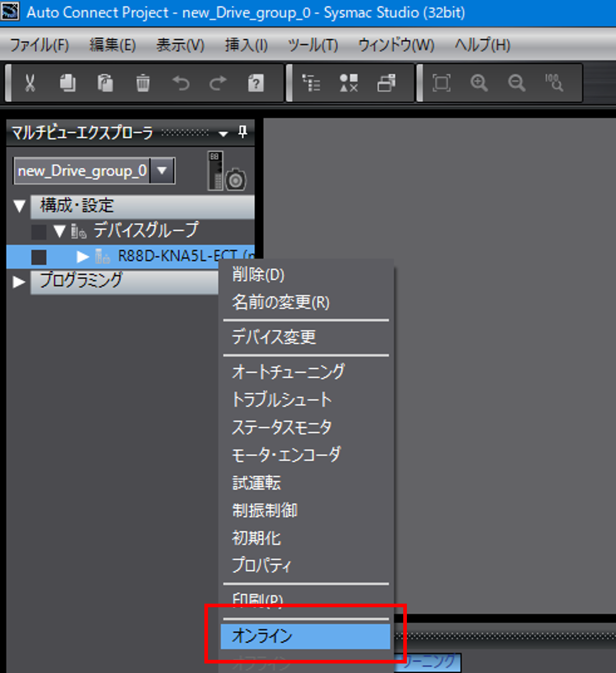Open the ウィンドウ(W) menu

click(x=396, y=45)
